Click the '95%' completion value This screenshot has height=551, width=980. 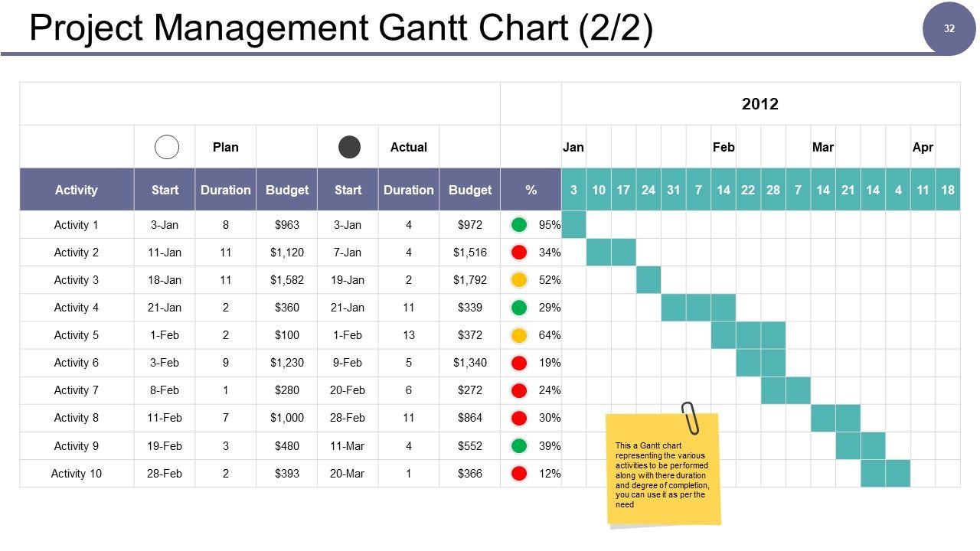[x=550, y=225]
